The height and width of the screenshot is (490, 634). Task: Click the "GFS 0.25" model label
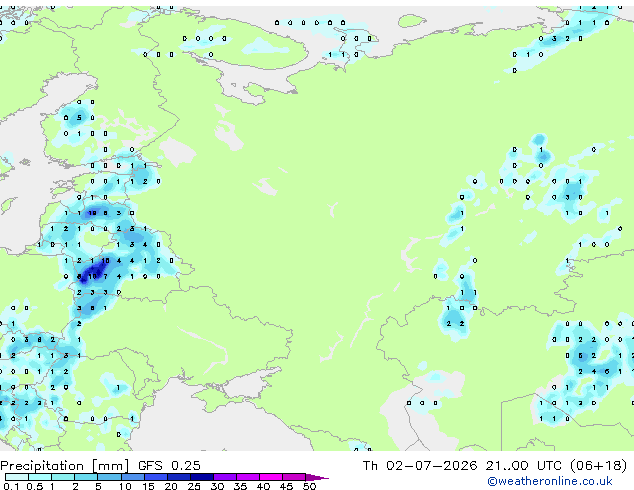169,466
